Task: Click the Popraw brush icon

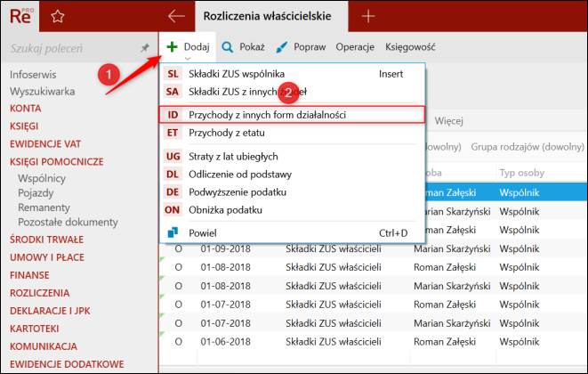Action: point(282,46)
